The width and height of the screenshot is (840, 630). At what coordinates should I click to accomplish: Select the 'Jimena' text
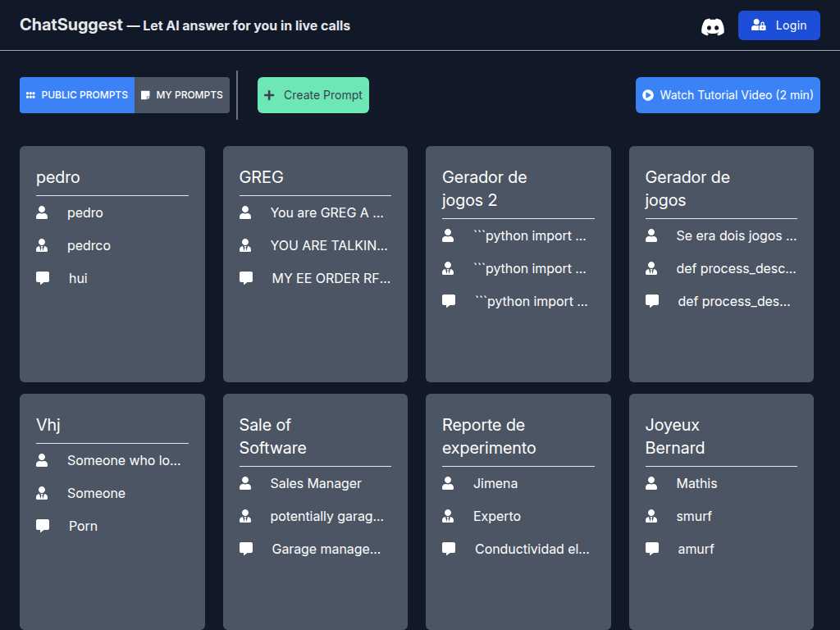tap(495, 484)
